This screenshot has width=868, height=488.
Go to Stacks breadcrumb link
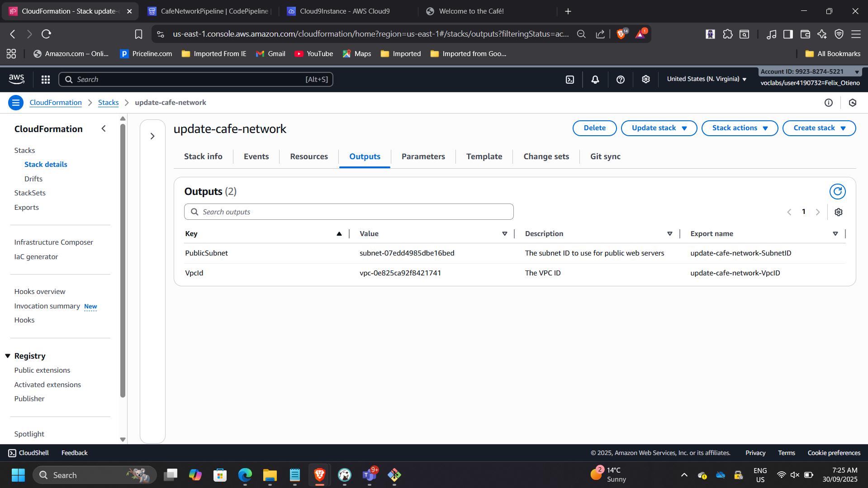tap(108, 103)
